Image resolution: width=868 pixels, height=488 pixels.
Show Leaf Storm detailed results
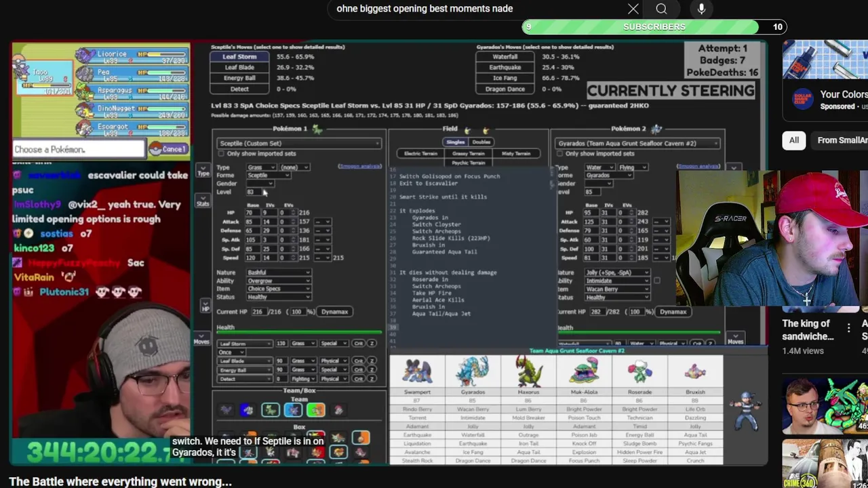click(x=239, y=57)
